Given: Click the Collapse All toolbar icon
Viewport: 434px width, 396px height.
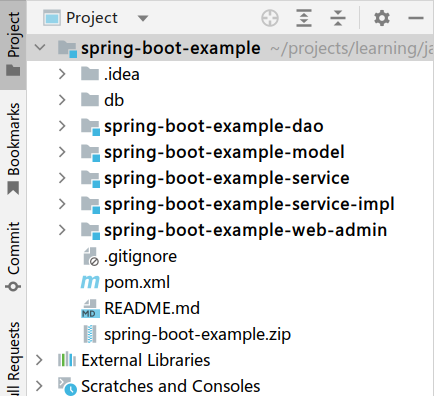Looking at the screenshot, I should [x=338, y=18].
